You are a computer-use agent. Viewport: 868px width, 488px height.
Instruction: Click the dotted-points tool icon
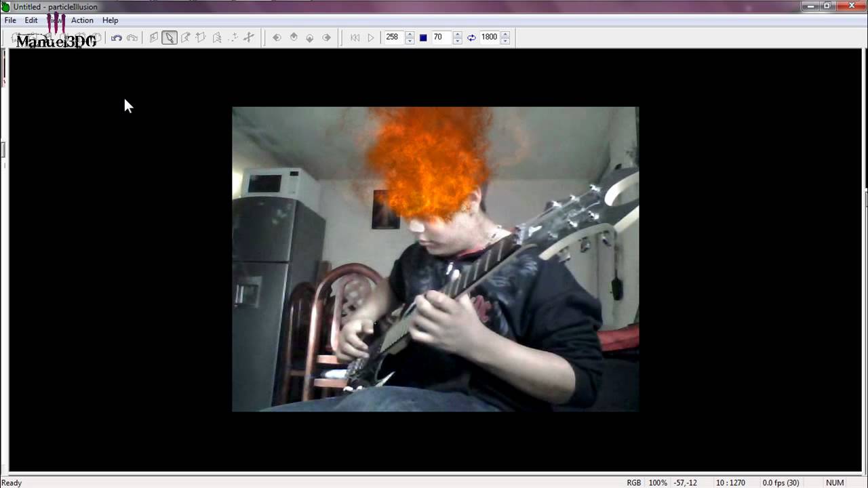(x=233, y=38)
